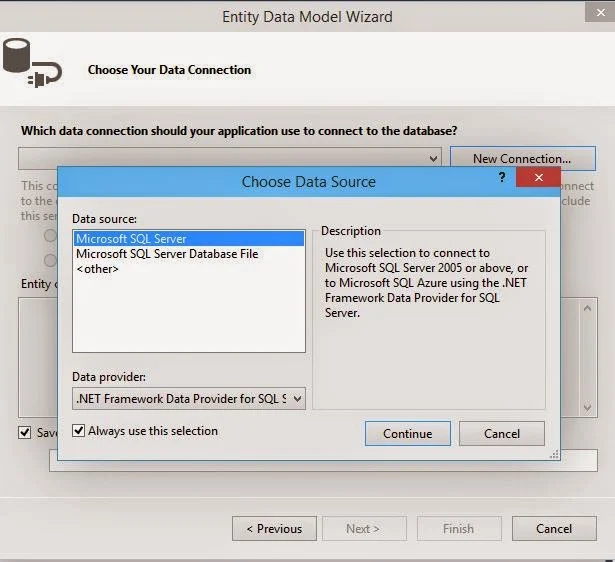Click the description text in dialog

tap(426, 283)
